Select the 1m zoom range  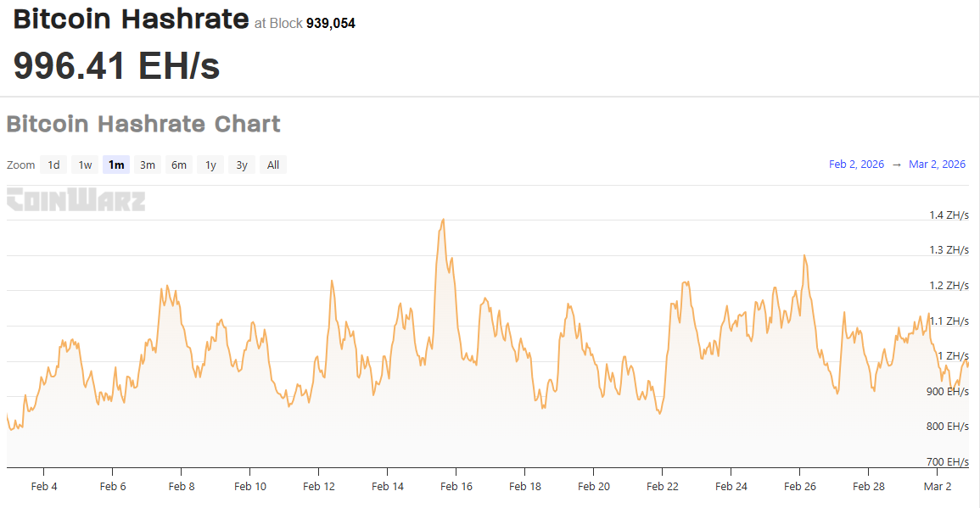pos(116,165)
